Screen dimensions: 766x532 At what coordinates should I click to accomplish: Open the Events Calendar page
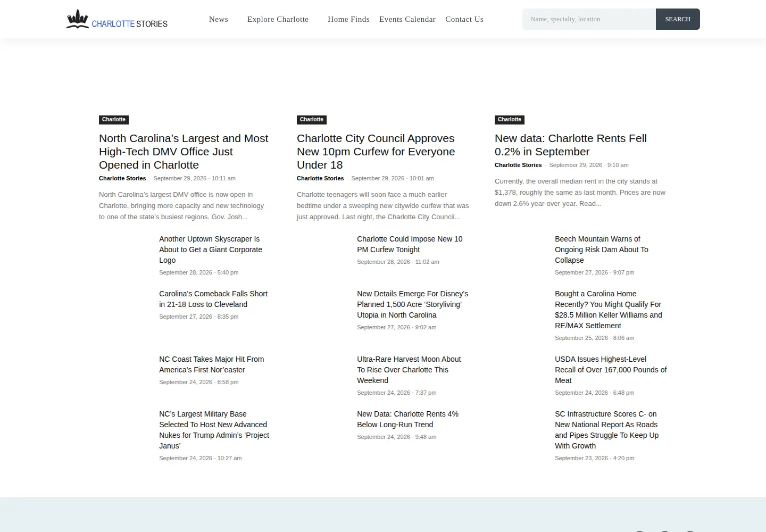[x=407, y=19]
